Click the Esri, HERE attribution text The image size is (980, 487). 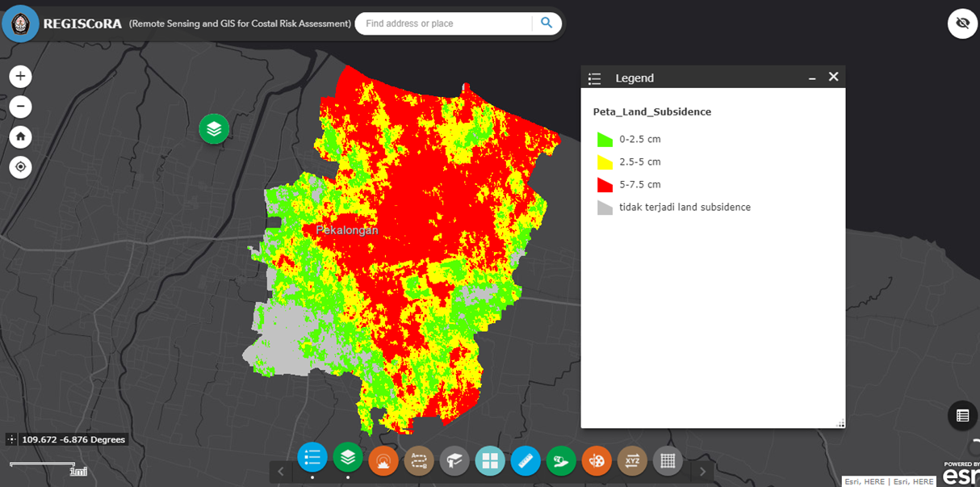(888, 481)
